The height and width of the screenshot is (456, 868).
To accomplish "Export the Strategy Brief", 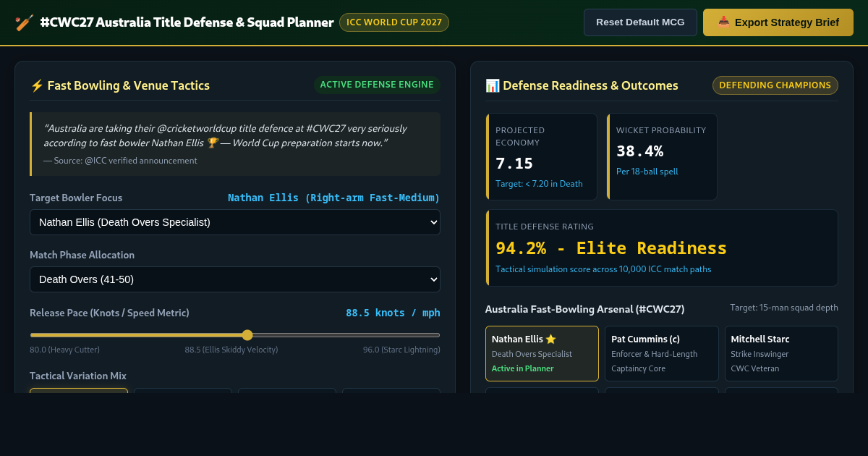I will tap(778, 22).
